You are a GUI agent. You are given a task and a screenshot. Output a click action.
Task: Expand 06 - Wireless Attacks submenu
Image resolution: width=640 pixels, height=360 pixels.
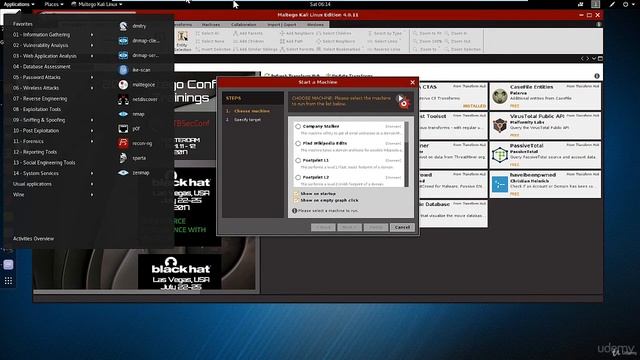point(53,88)
